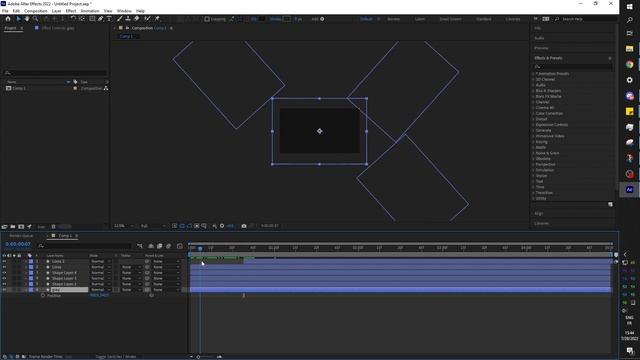640x360 pixels.
Task: Take a snapshot with the camera icon
Action: [244, 226]
